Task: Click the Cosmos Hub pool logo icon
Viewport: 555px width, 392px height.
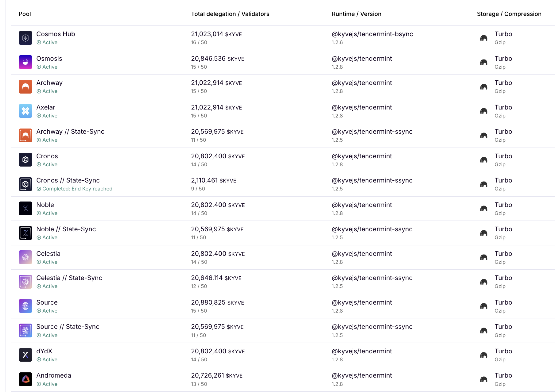Action: pos(25,38)
